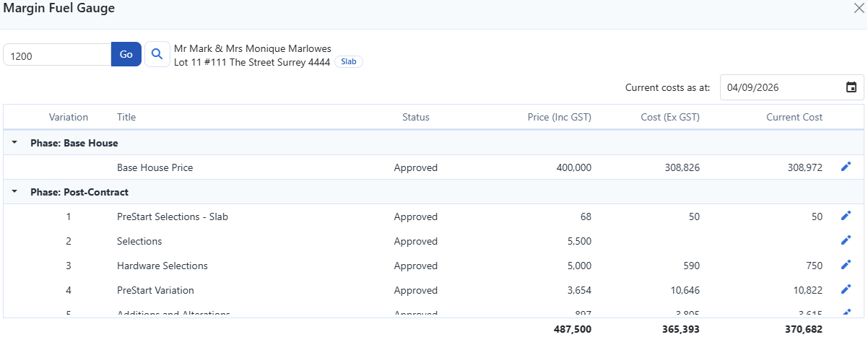Viewport: 868px width, 337px height.
Task: Select the Hardware Selections title cell
Action: point(162,266)
